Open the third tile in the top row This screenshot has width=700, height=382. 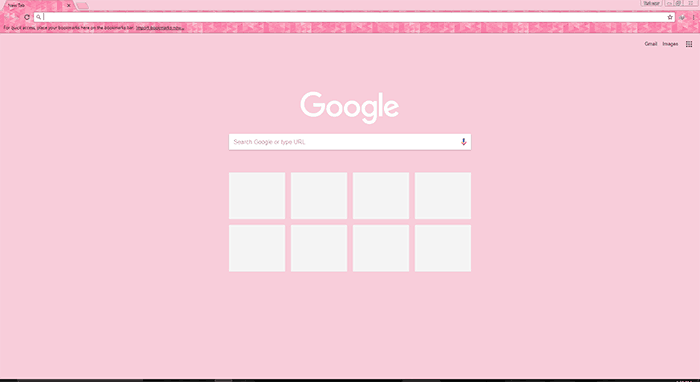(x=381, y=195)
